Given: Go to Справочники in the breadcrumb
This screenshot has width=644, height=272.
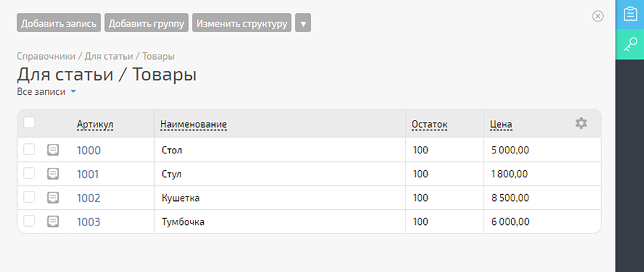Looking at the screenshot, I should point(46,56).
